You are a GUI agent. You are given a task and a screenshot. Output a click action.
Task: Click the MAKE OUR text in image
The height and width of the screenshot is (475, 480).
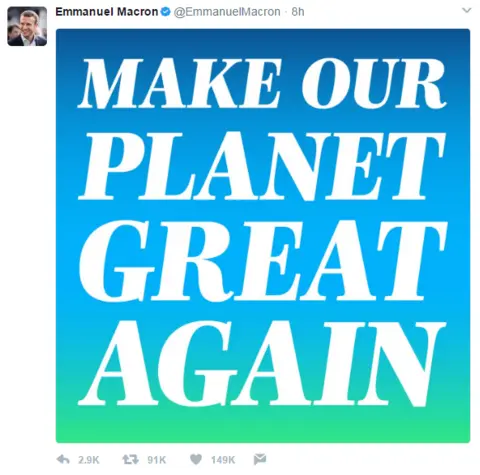click(x=262, y=83)
